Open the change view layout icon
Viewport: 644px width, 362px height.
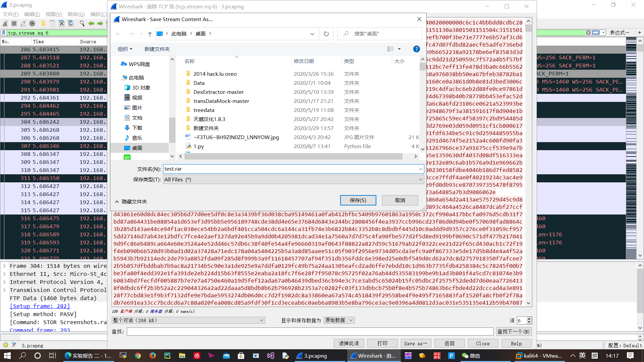tap(390, 49)
